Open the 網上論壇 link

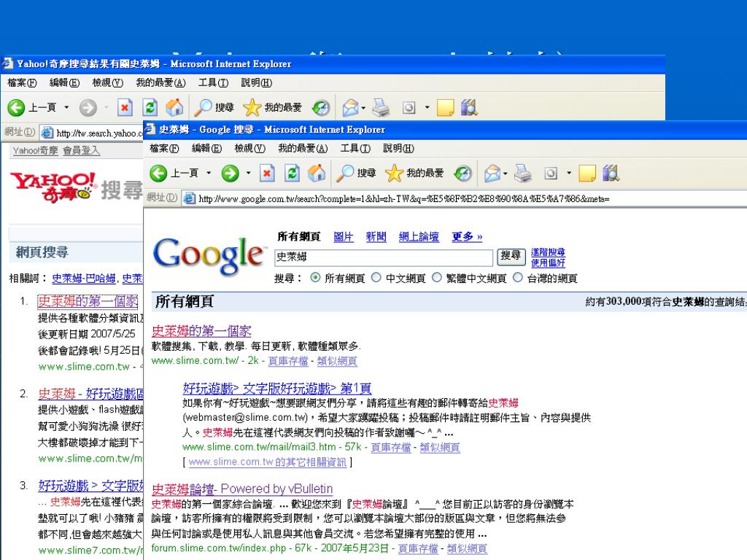419,237
